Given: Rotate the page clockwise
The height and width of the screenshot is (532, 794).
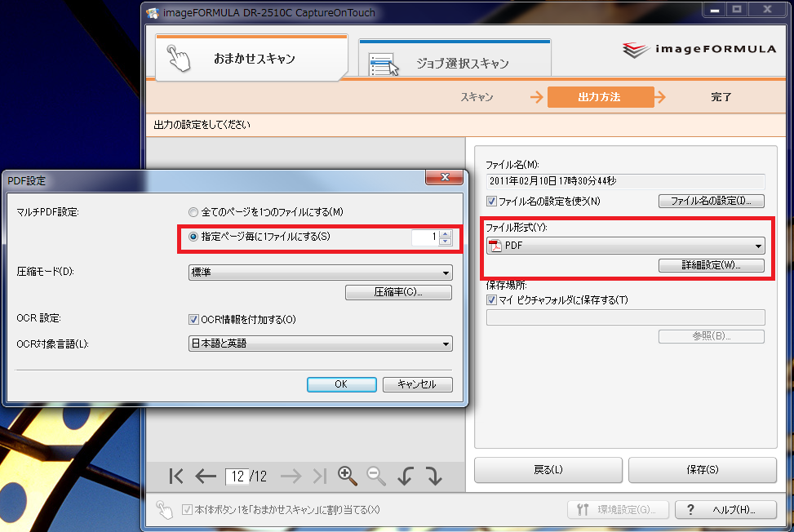Looking at the screenshot, I should pos(434,477).
